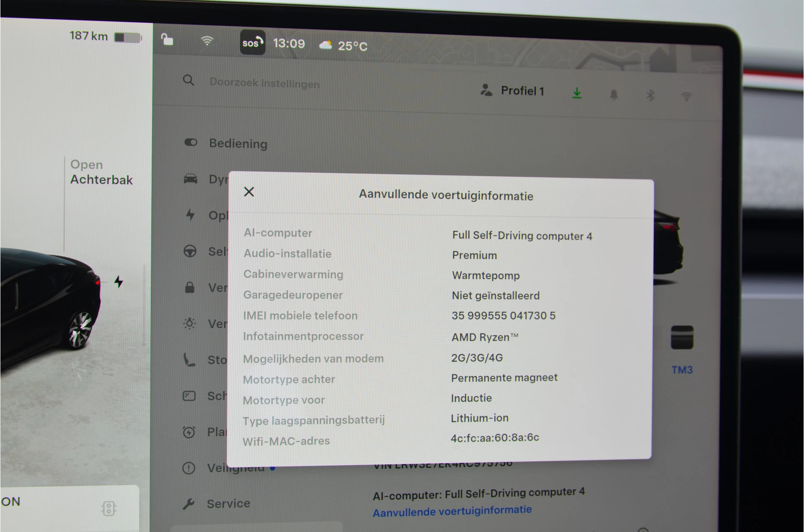Open the schedule clock icon category
804x532 pixels.
point(189,432)
